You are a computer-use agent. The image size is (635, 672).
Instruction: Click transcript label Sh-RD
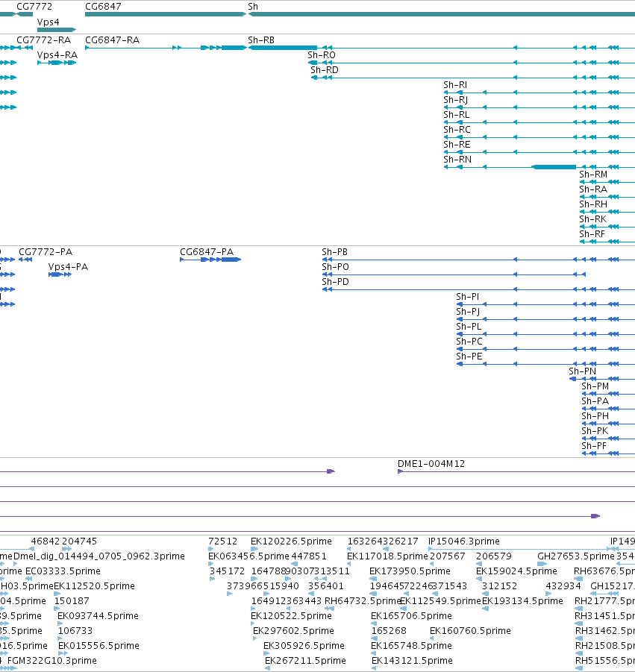[325, 70]
